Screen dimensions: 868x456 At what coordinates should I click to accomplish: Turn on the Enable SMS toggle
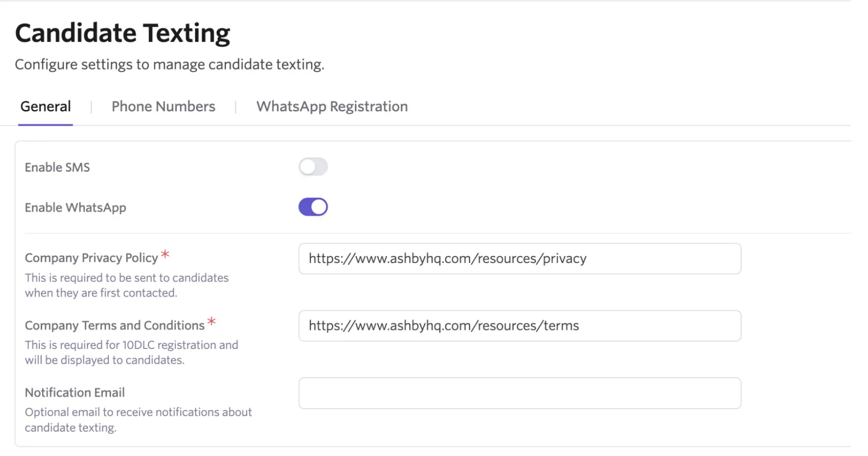[313, 167]
